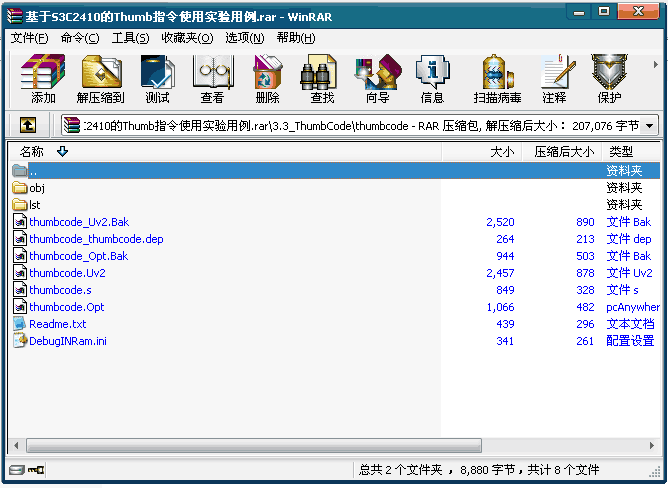Screen dimensions: 668x488
Task: Click the 删除 (Delete) toolbar icon
Action: [x=268, y=79]
